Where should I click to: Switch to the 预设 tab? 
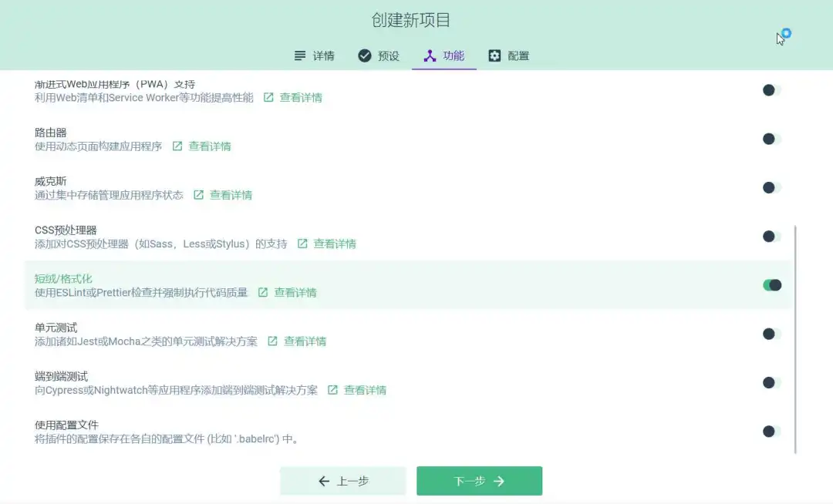pyautogui.click(x=388, y=55)
